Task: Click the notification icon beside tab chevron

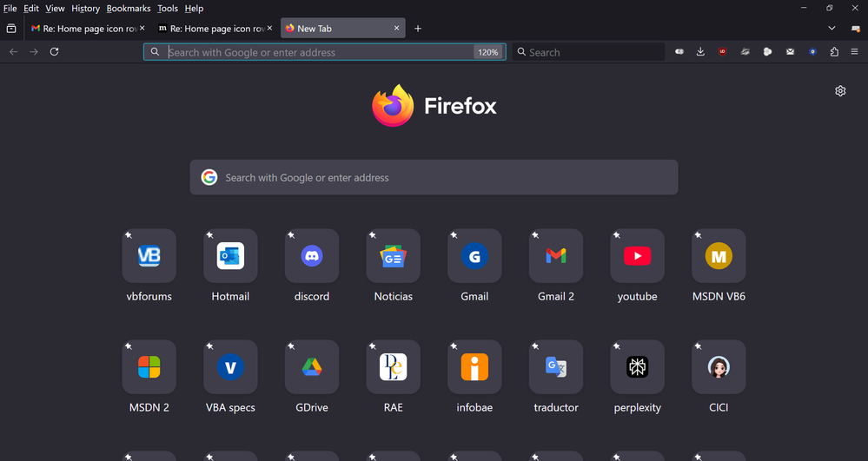Action: [x=855, y=29]
